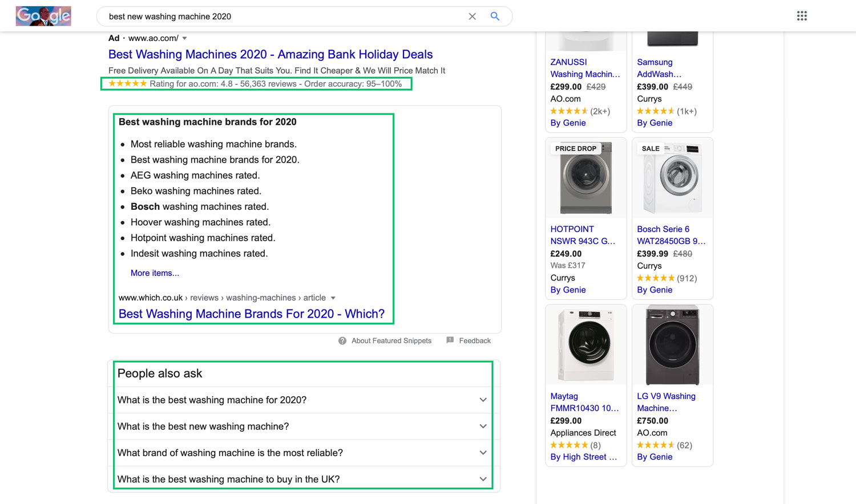Click 'Hotpoint washing machines rated.' list item

tap(203, 238)
